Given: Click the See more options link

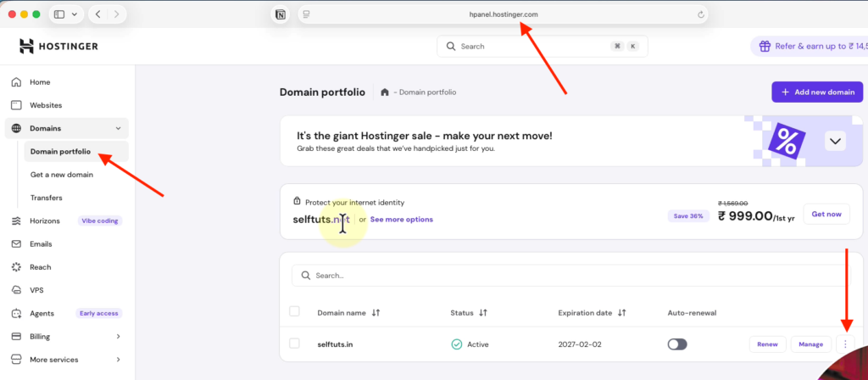Looking at the screenshot, I should 401,219.
